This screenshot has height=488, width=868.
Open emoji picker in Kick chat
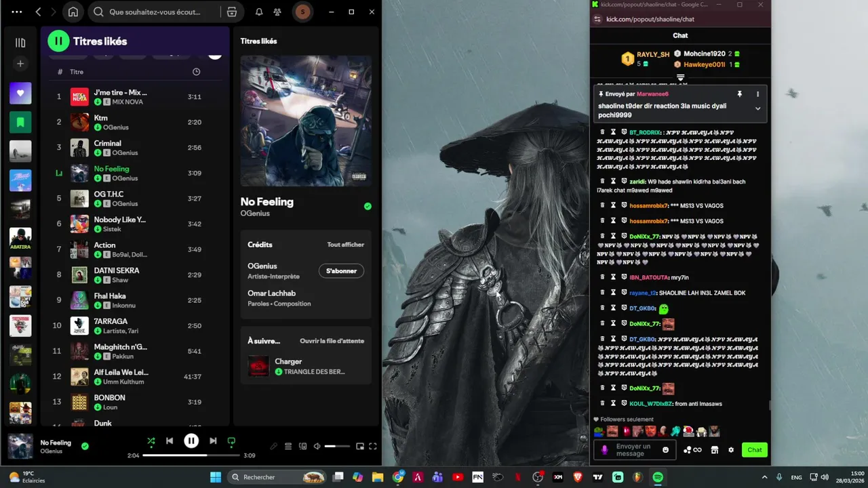coord(665,450)
